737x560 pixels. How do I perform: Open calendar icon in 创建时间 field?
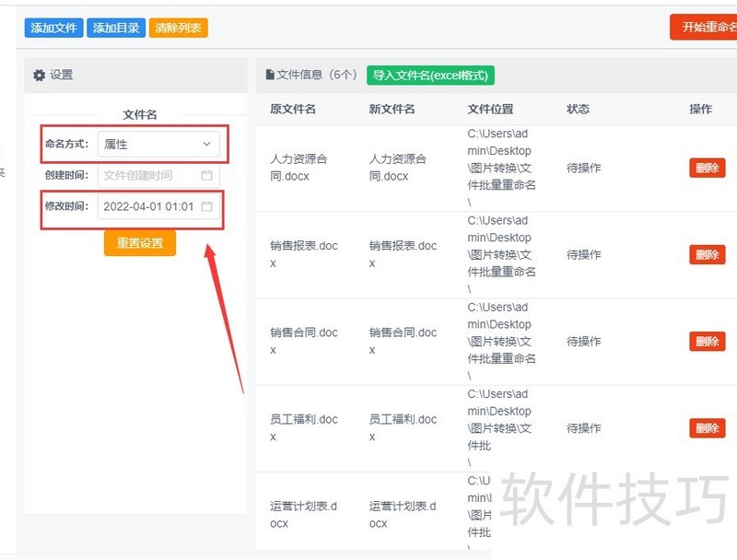(x=207, y=175)
